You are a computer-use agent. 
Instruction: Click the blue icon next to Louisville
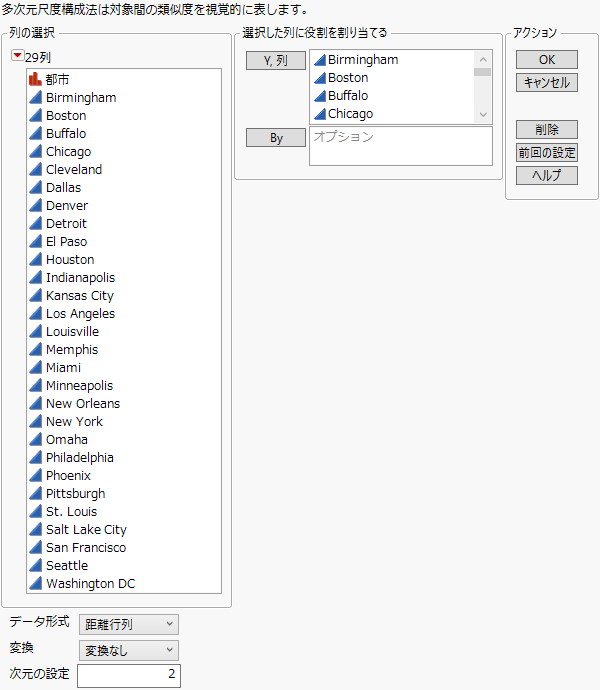point(35,331)
